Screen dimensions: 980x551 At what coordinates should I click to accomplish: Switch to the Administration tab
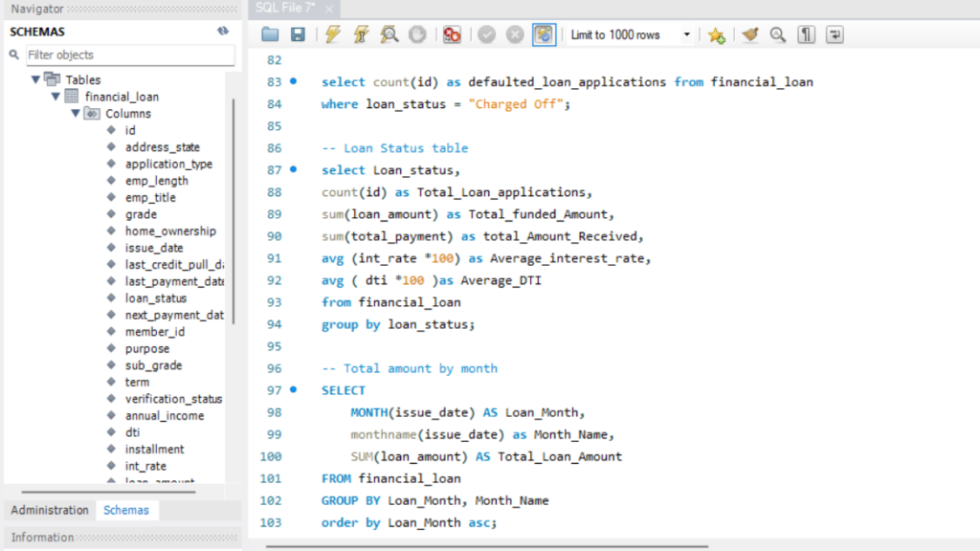point(50,510)
